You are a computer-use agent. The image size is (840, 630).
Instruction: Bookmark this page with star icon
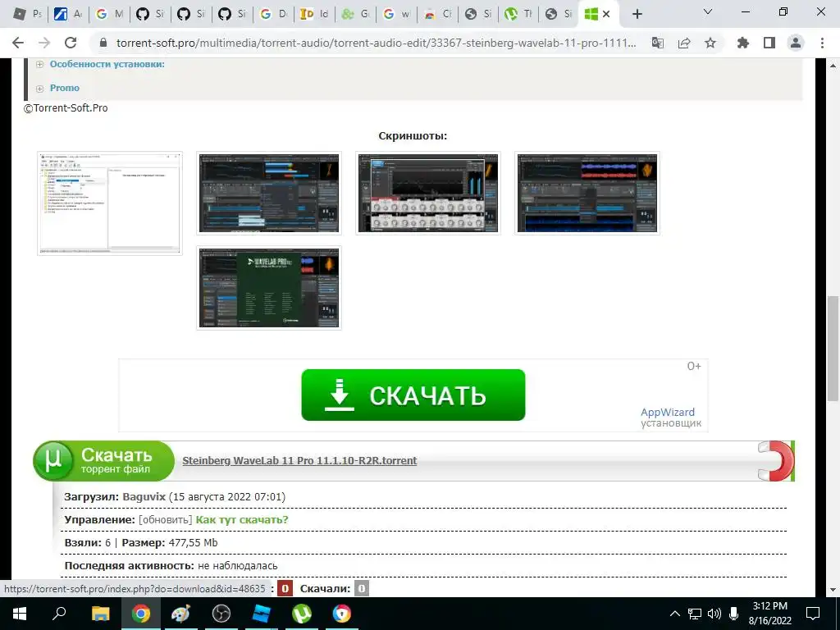[x=710, y=43]
